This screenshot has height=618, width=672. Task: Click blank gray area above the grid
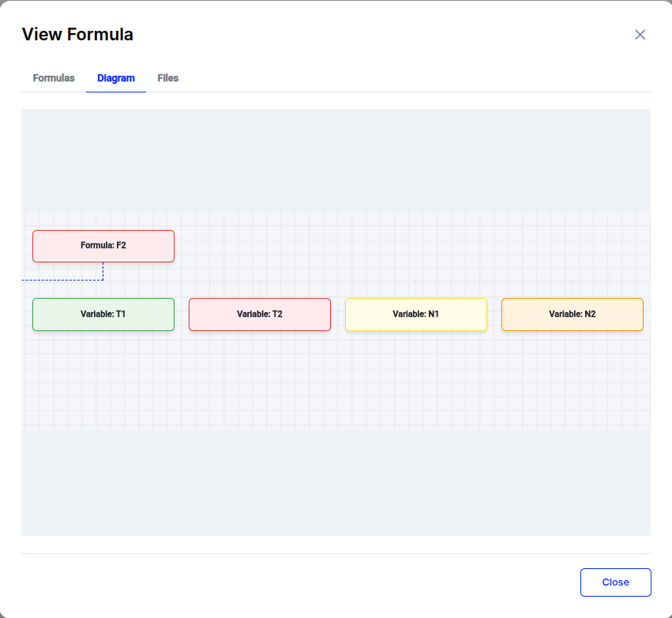pyautogui.click(x=336, y=160)
